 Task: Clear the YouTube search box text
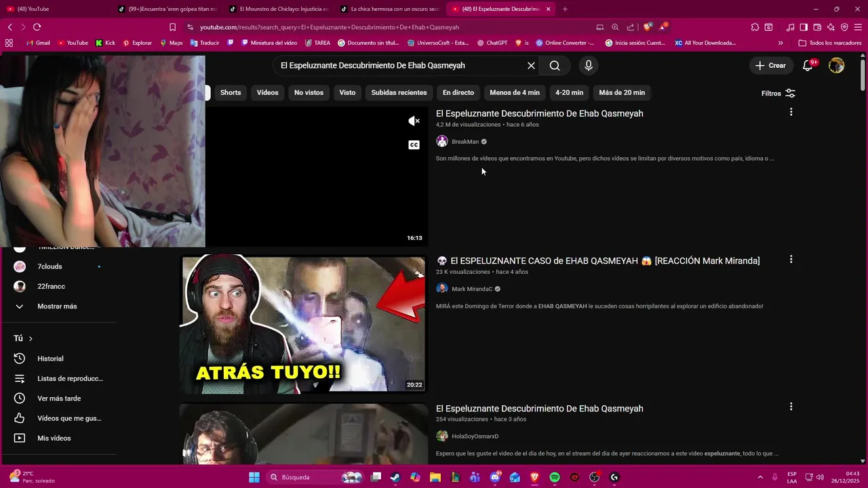[x=531, y=66]
